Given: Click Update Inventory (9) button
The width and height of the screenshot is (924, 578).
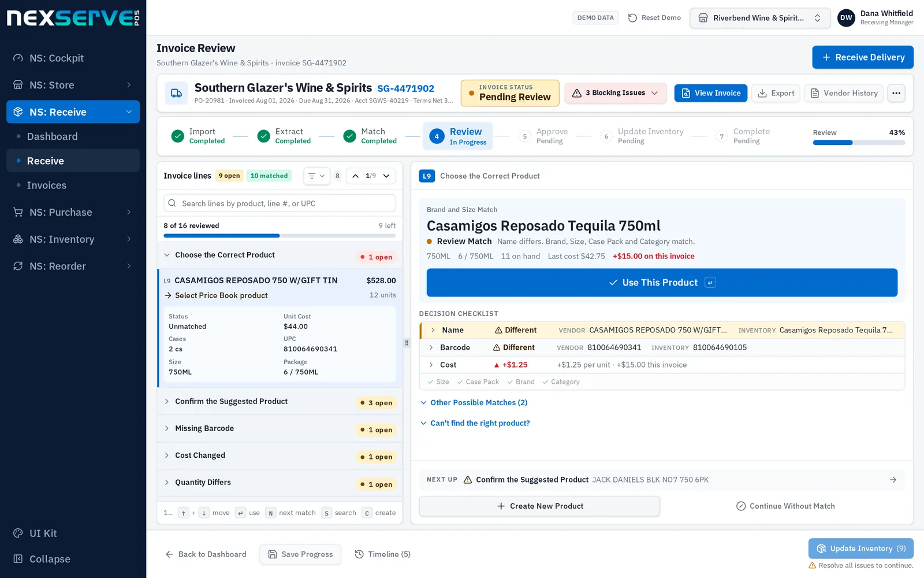Looking at the screenshot, I should coord(861,549).
